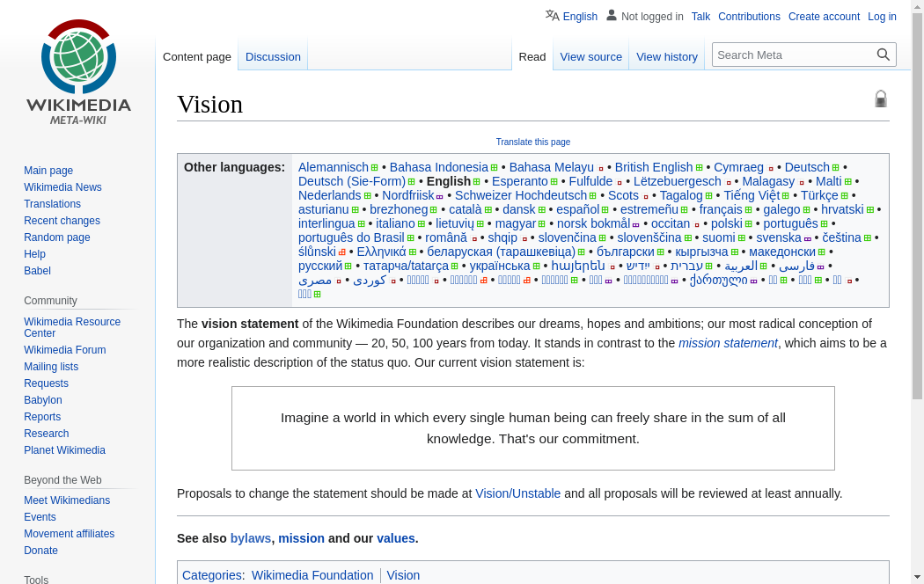Click inside the Search Meta field
924x584 pixels.
pyautogui.click(x=792, y=55)
